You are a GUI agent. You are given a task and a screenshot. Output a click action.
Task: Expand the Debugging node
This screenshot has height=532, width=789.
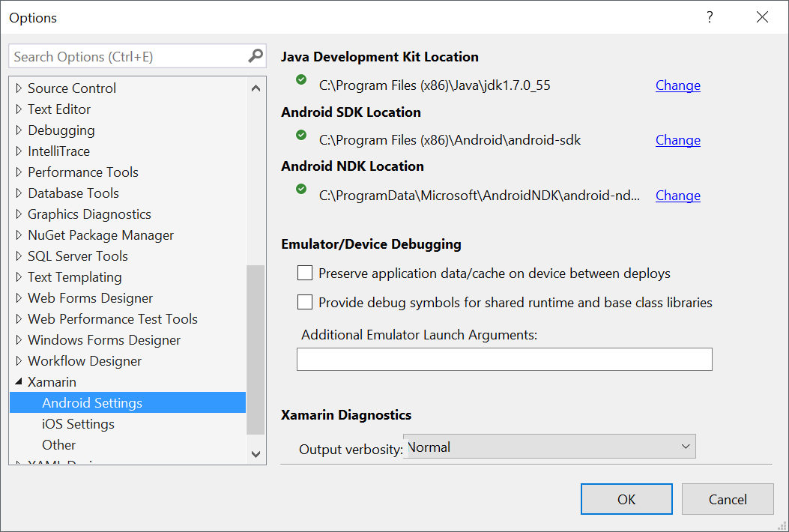coord(19,130)
